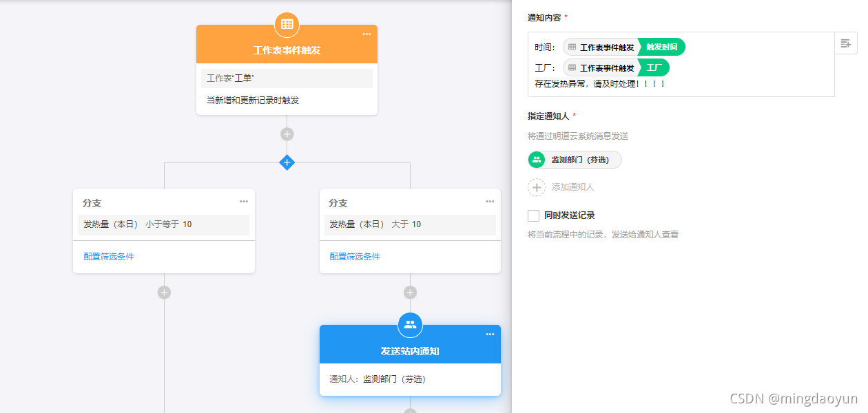Click the 将当前流程中的记录 description text
This screenshot has height=413, width=868.
click(603, 235)
